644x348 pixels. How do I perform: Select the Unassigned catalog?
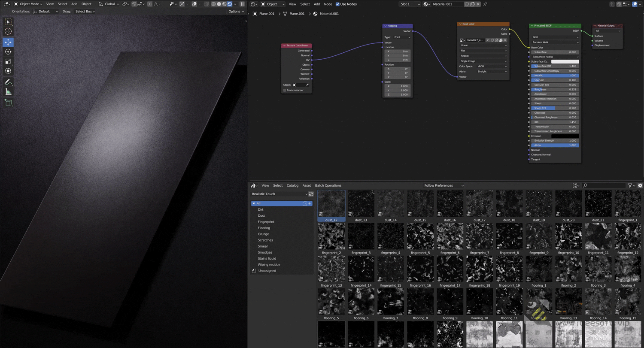(267, 271)
